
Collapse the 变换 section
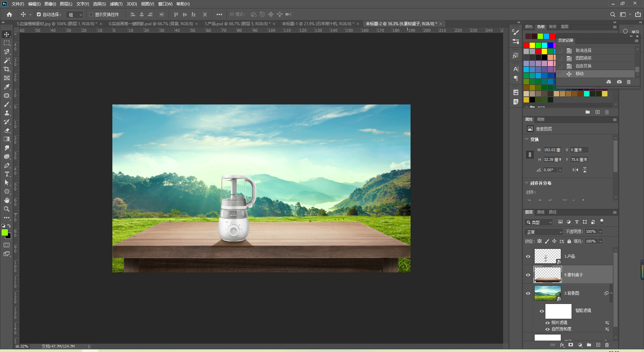pos(527,139)
